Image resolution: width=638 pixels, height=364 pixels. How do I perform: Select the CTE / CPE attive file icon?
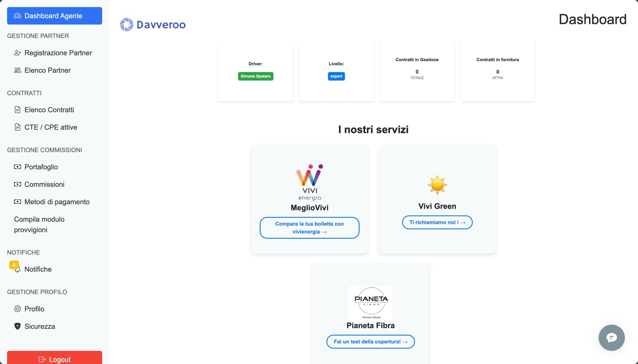click(x=17, y=127)
